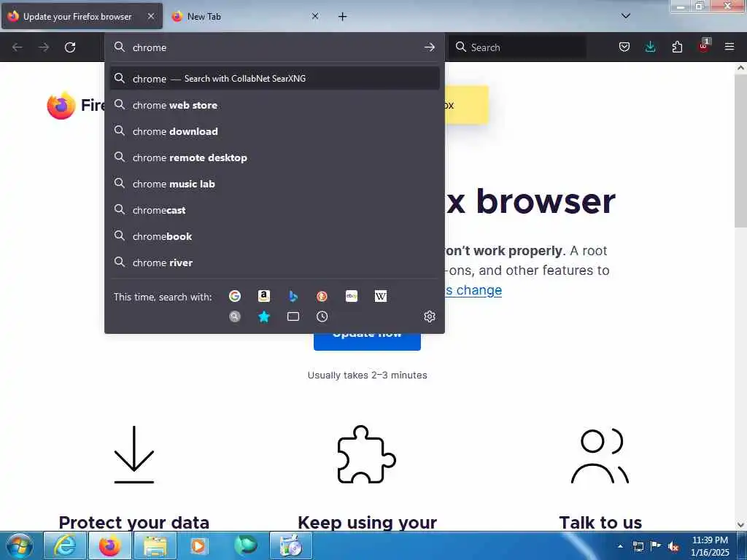This screenshot has height=560, width=747.
Task: Select the chromecast suggestion
Action: tap(275, 209)
